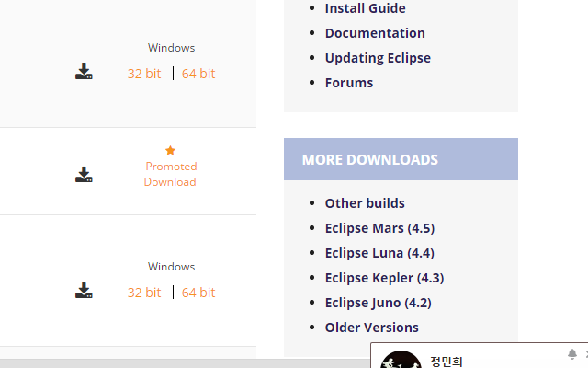Viewport: 588px width, 368px height.
Task: Select Eclipse Mars (4.5)
Action: coord(379,228)
